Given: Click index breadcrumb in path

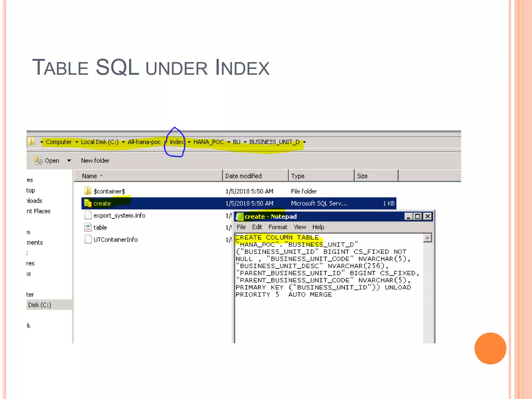Looking at the screenshot, I should [177, 142].
